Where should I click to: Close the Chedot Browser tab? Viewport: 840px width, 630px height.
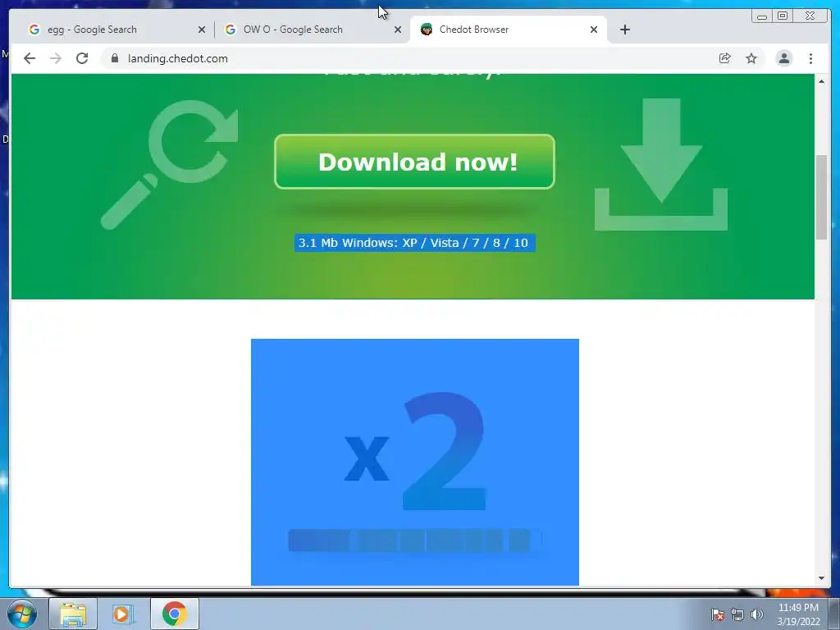pos(594,30)
